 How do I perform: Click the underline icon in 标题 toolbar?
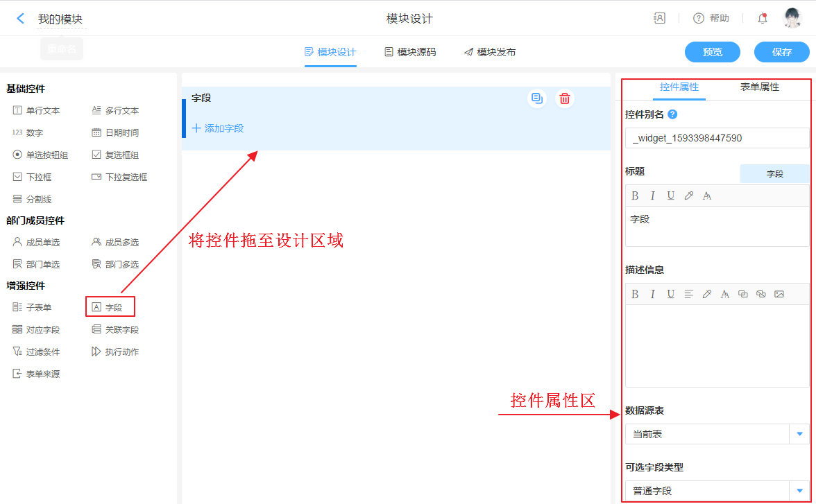pos(671,195)
